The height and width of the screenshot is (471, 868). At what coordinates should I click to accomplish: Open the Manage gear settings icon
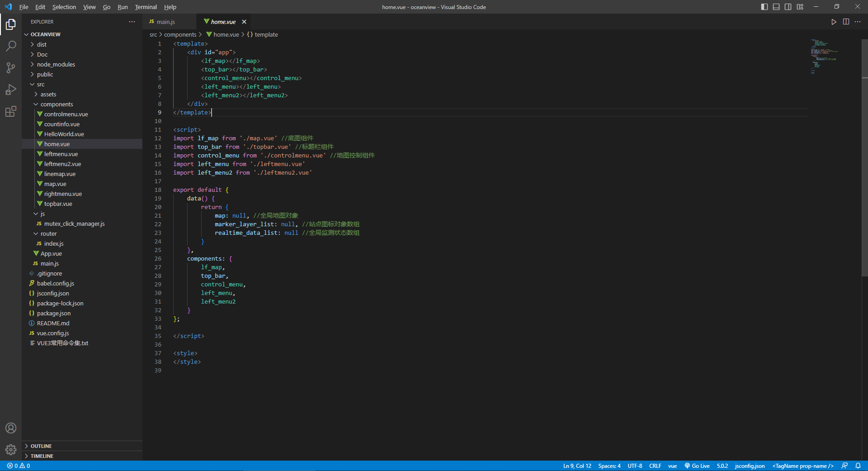click(x=11, y=450)
